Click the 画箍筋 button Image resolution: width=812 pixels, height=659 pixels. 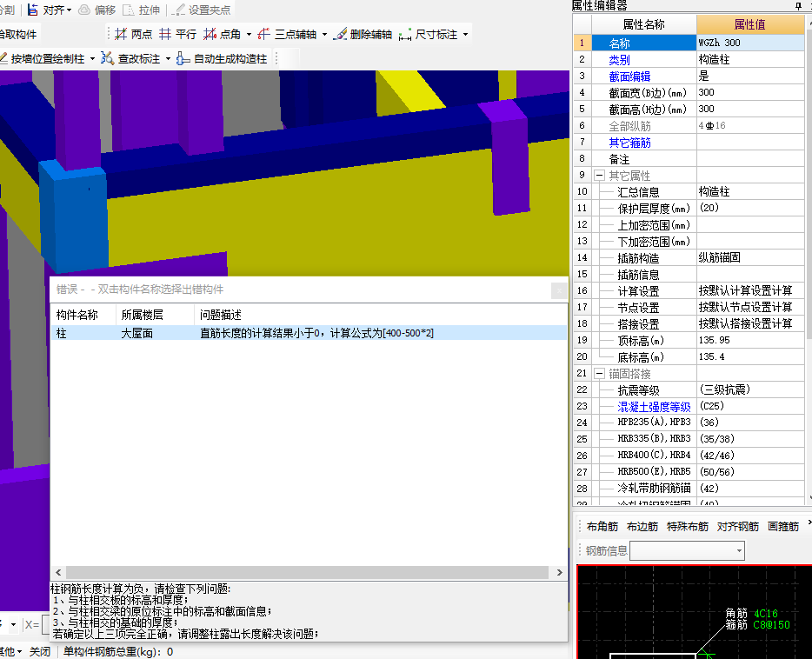783,527
